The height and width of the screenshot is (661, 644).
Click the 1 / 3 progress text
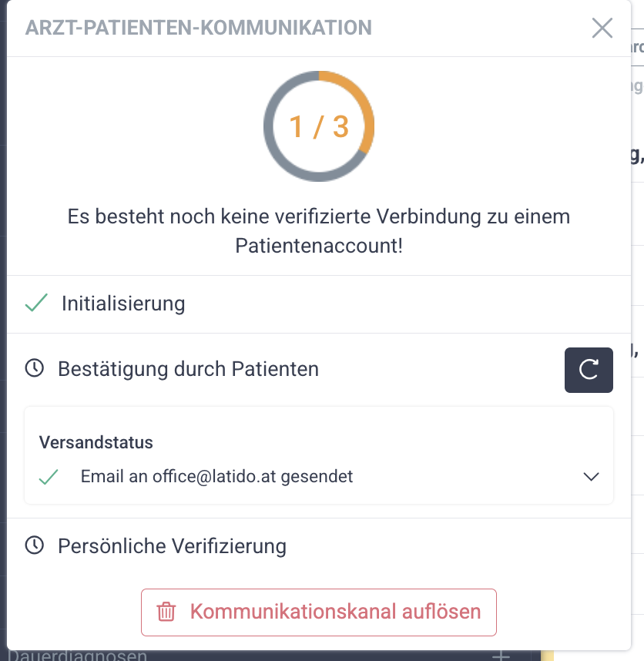318,126
